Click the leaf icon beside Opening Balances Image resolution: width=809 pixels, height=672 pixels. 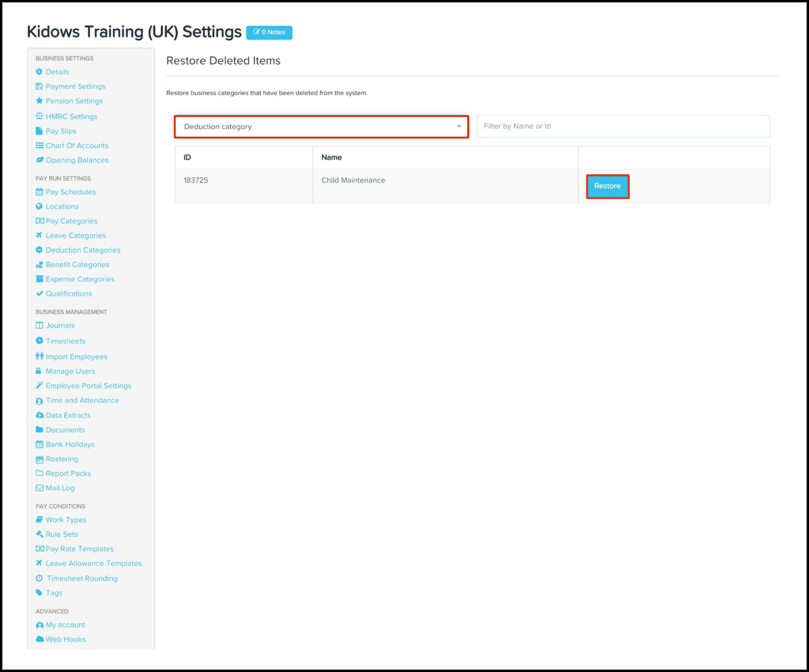point(40,160)
